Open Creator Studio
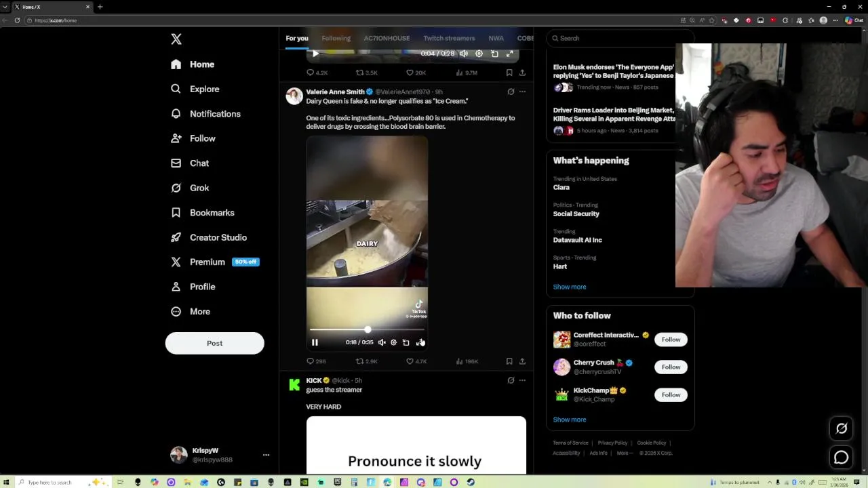Image resolution: width=868 pixels, height=488 pixels. [x=208, y=237]
